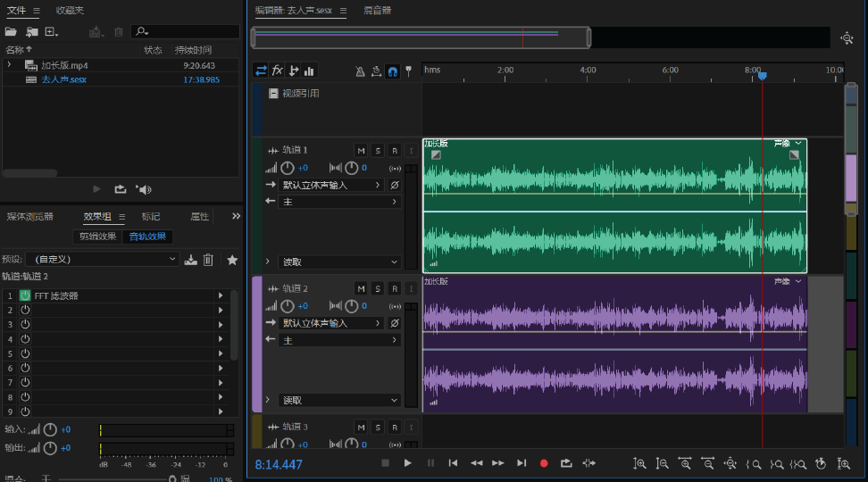Open file folder icon in Files panel
Viewport: 868px width, 482px height.
click(x=11, y=31)
